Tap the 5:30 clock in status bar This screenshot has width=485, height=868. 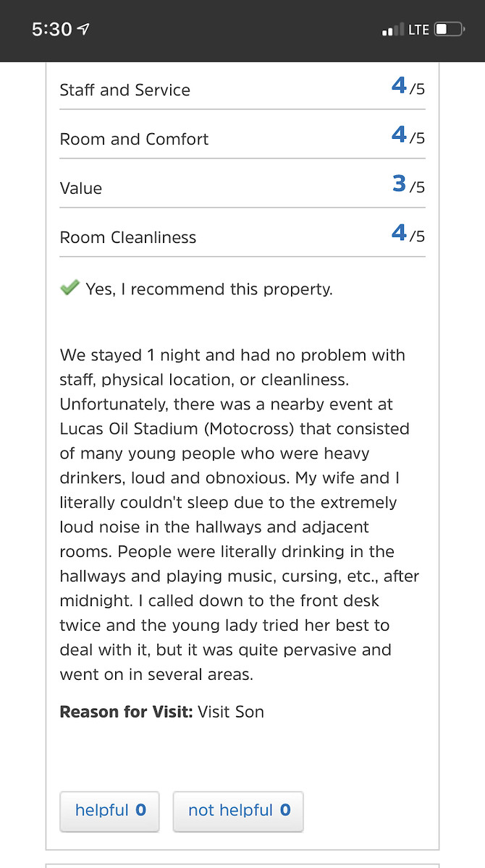52,29
